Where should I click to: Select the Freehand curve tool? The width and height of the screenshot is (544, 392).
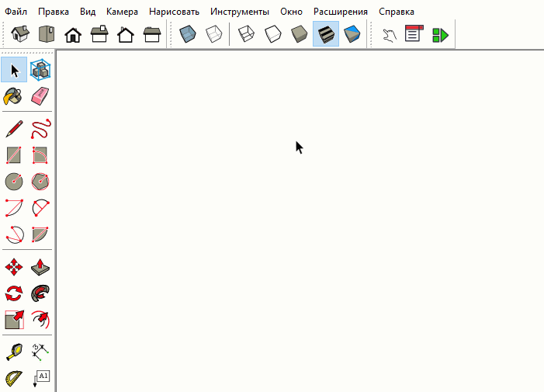click(x=40, y=129)
